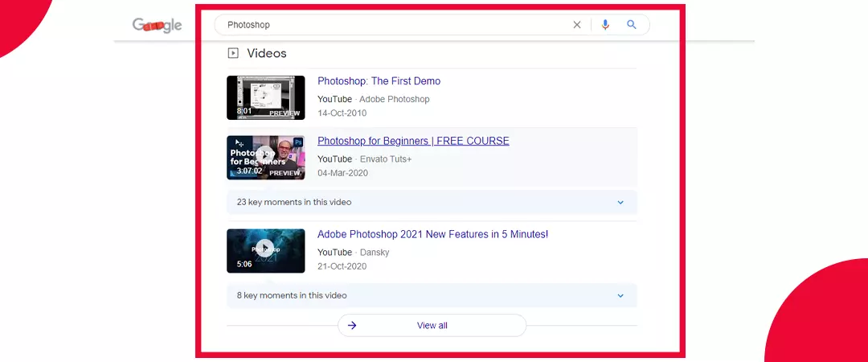Screen dimensions: 868x362
Task: Open the Photoshop for Beginners FREE COURSE link
Action: tap(413, 141)
